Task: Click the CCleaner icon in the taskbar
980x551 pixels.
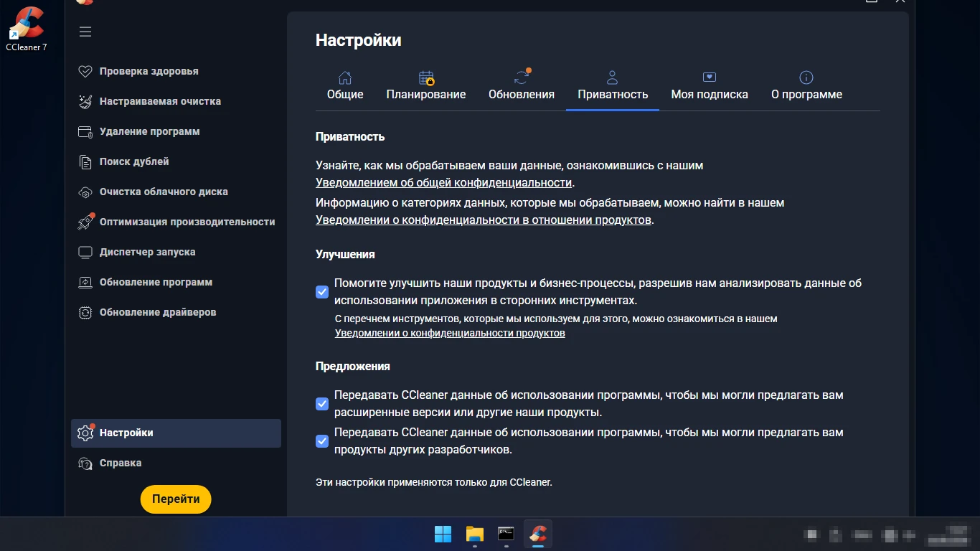Action: coord(538,534)
